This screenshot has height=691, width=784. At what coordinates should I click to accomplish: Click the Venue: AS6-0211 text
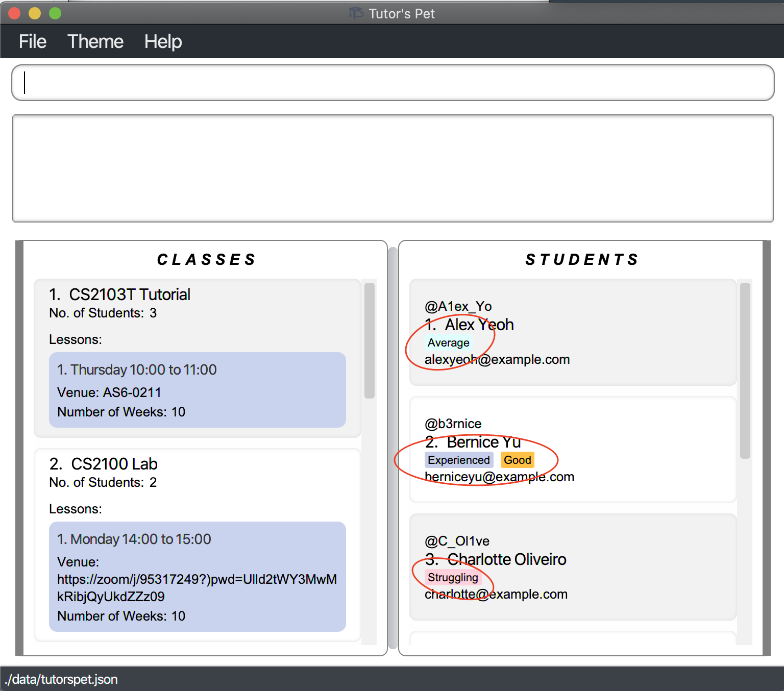[x=109, y=392]
